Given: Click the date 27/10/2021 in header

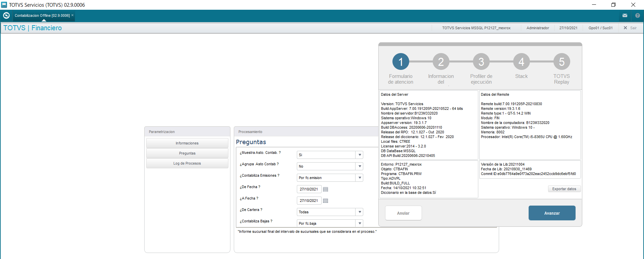Looking at the screenshot, I should [x=568, y=28].
